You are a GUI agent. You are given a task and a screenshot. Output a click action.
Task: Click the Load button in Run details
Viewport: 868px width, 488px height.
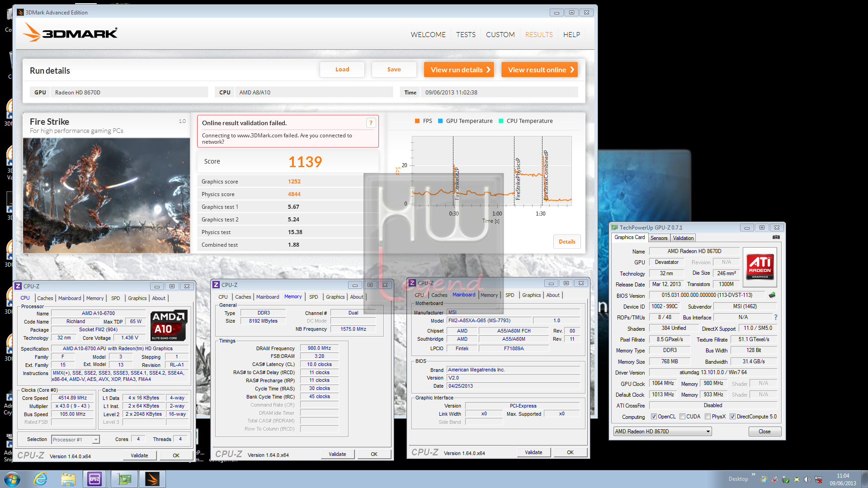342,69
